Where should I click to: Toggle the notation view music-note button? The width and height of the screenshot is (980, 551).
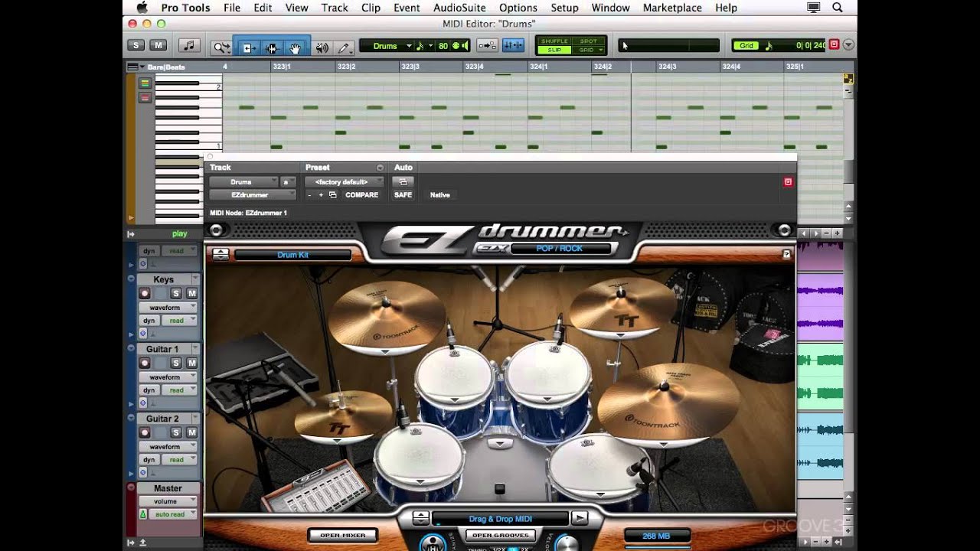point(189,46)
